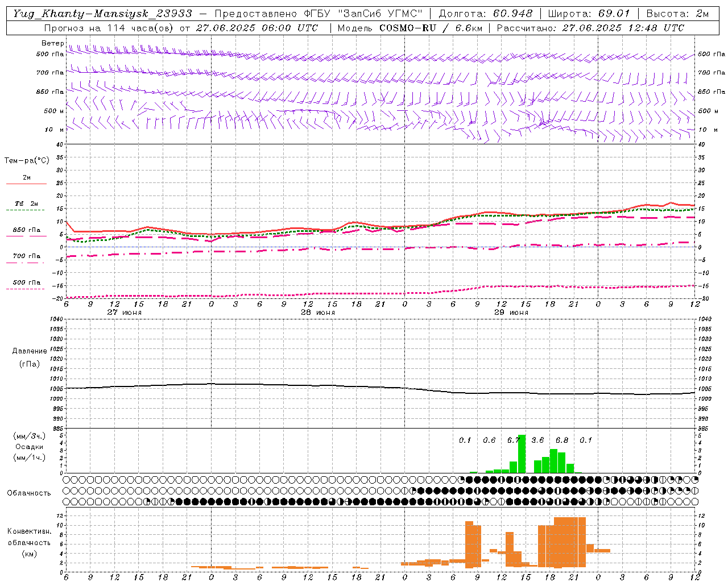This screenshot has width=728, height=582.
Task: Click the latitude value Широта: 69.01
Action: pos(589,14)
